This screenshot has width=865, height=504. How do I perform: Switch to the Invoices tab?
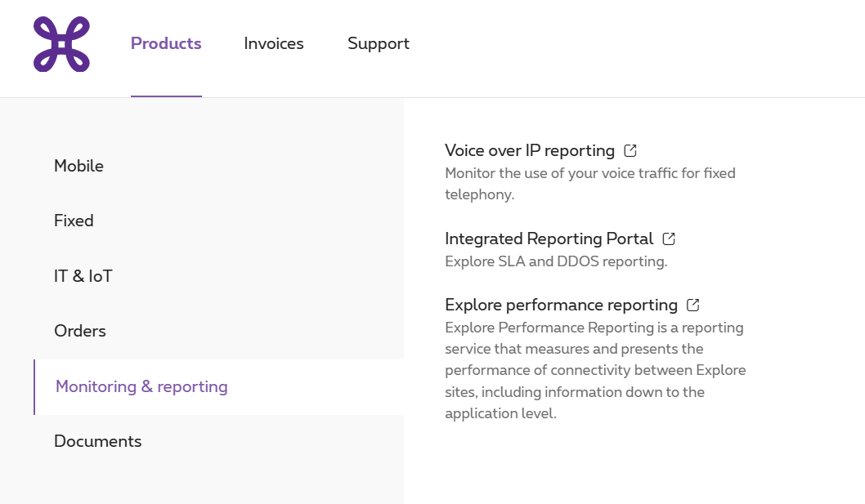pyautogui.click(x=274, y=44)
